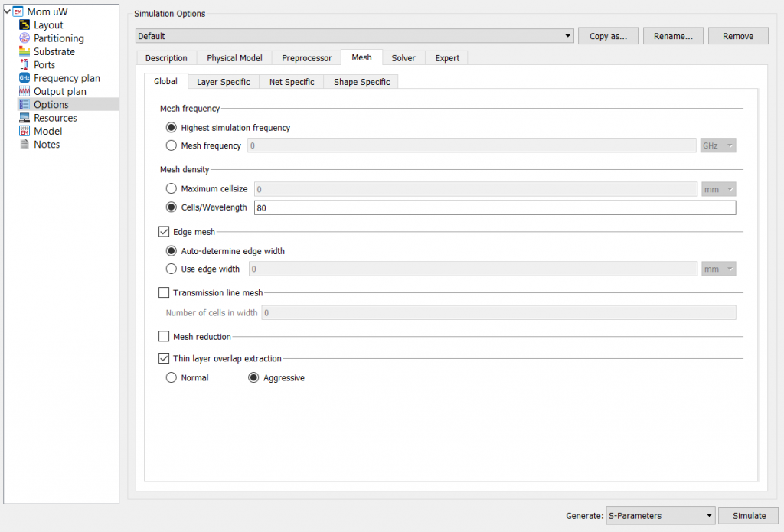This screenshot has width=784, height=532.
Task: Enable the Transmission line mesh checkbox
Action: [164, 292]
